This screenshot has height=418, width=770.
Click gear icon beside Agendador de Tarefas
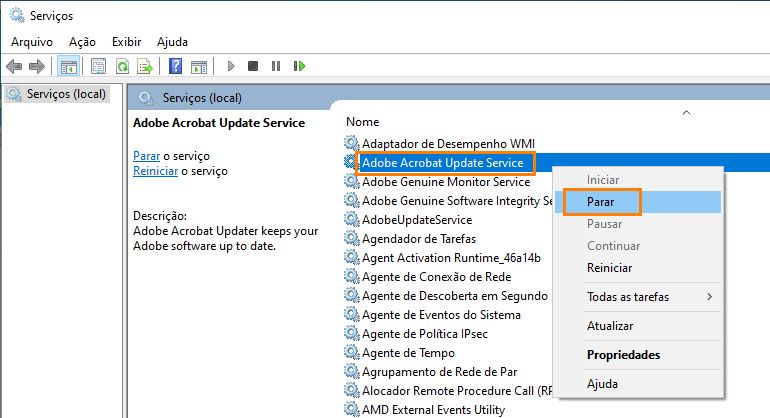coord(351,238)
